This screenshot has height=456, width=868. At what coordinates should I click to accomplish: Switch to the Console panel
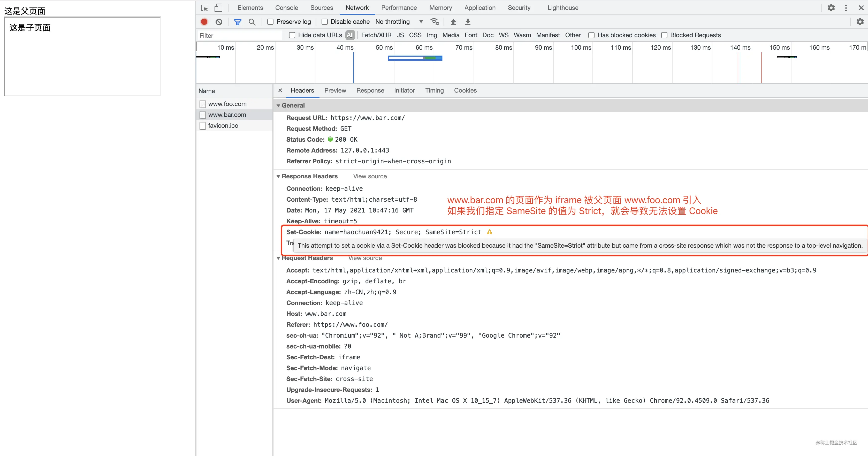tap(286, 8)
